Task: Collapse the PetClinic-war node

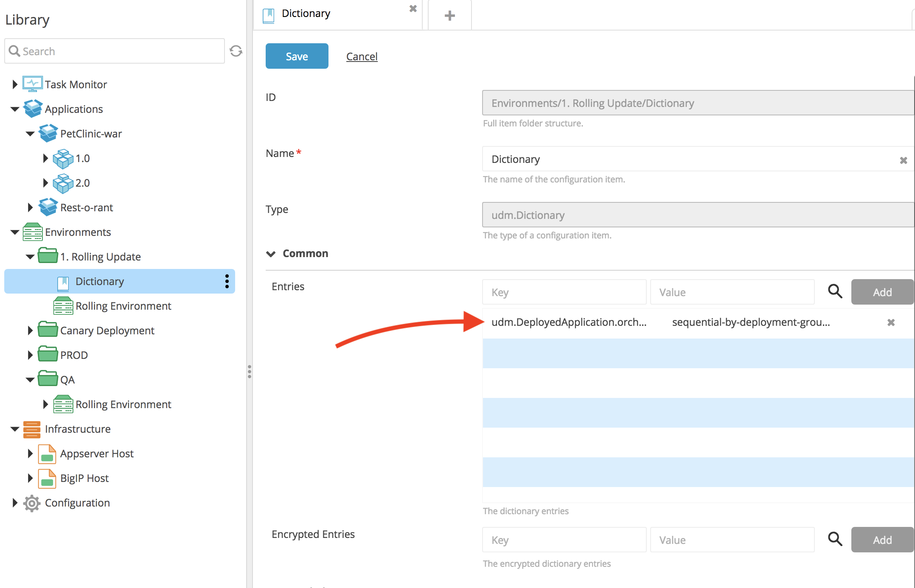Action: click(30, 134)
